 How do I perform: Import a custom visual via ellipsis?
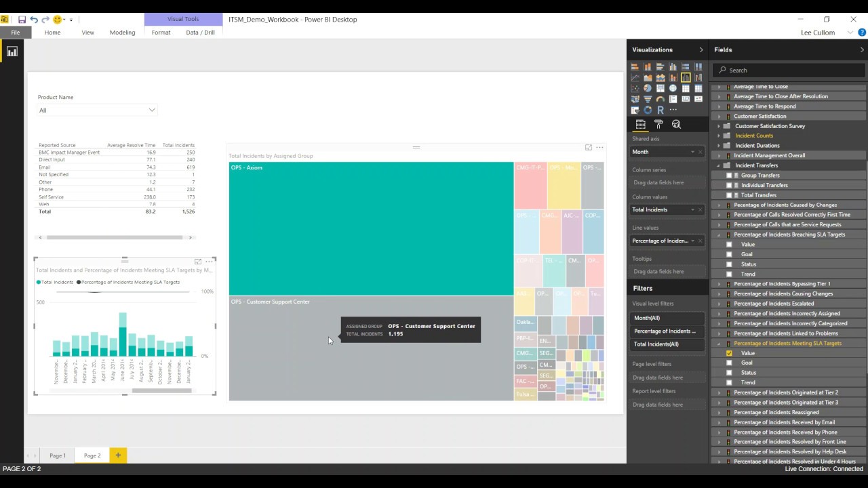pos(673,110)
